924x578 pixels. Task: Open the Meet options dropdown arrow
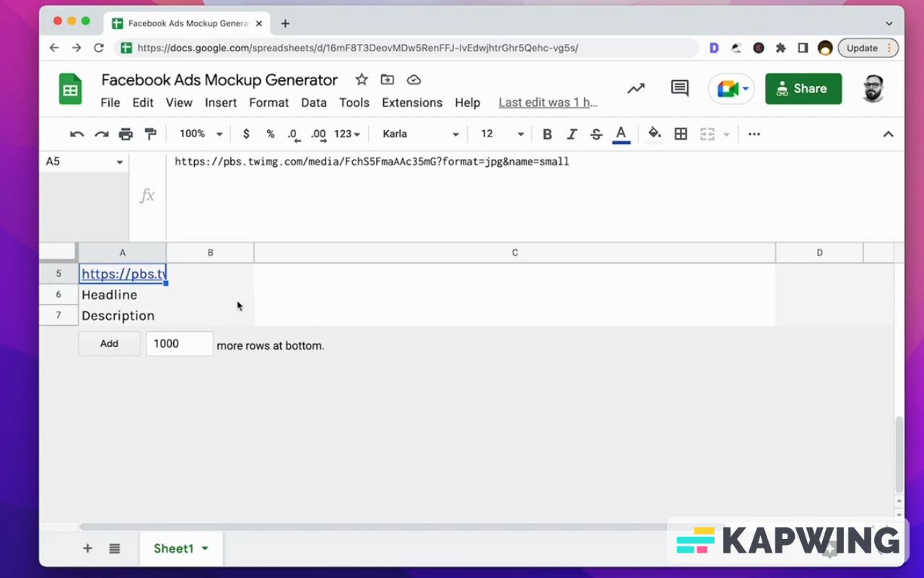[x=745, y=89]
